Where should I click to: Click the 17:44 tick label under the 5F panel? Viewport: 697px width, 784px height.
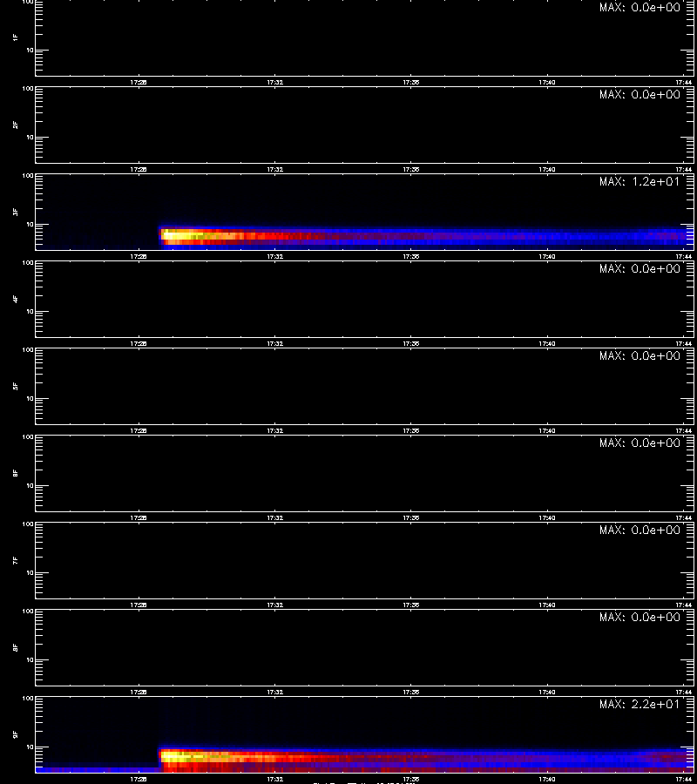click(x=684, y=430)
